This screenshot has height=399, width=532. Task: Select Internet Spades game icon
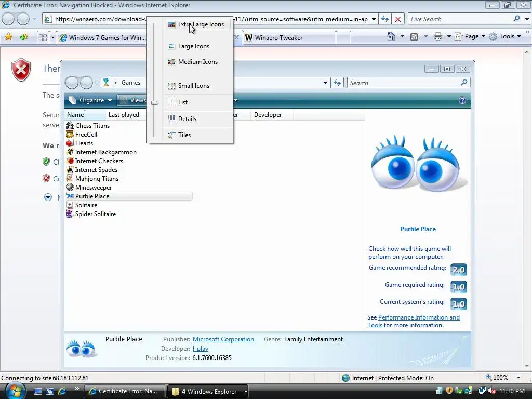[70, 170]
